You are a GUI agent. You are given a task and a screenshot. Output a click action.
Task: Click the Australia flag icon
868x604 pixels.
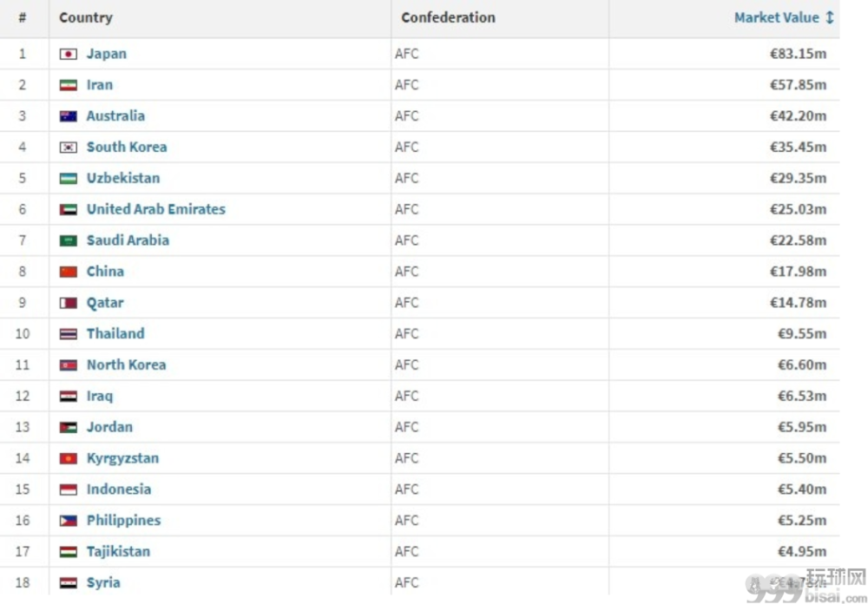(68, 116)
